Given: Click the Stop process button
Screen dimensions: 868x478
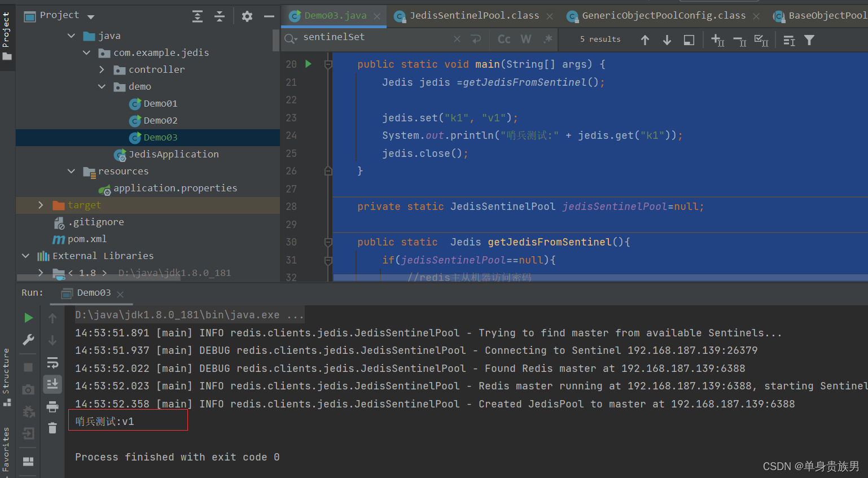Looking at the screenshot, I should point(28,367).
